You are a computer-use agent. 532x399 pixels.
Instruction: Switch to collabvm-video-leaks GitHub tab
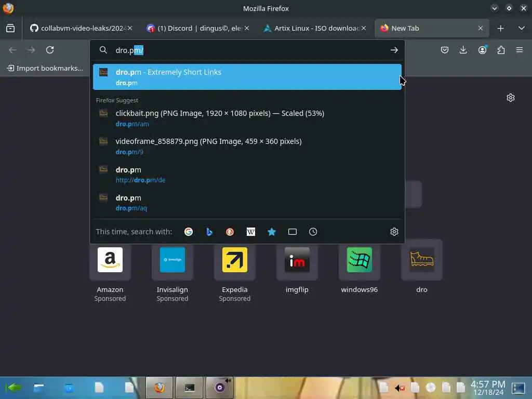pyautogui.click(x=80, y=28)
